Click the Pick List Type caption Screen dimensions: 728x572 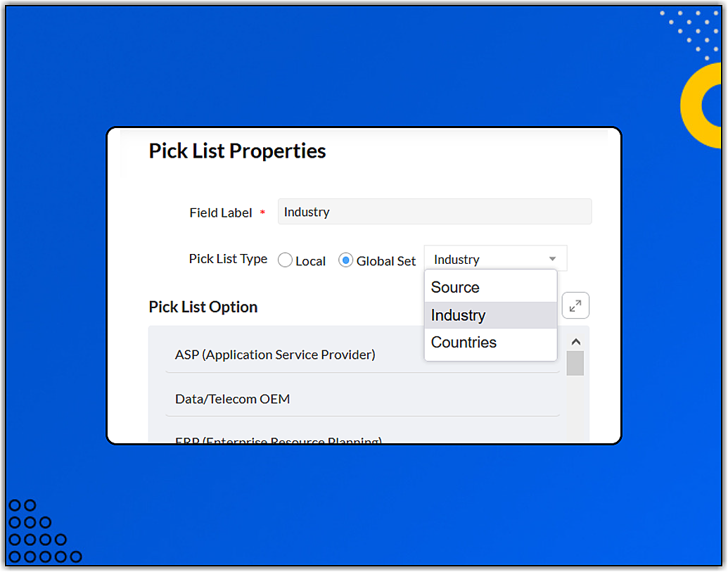(228, 259)
